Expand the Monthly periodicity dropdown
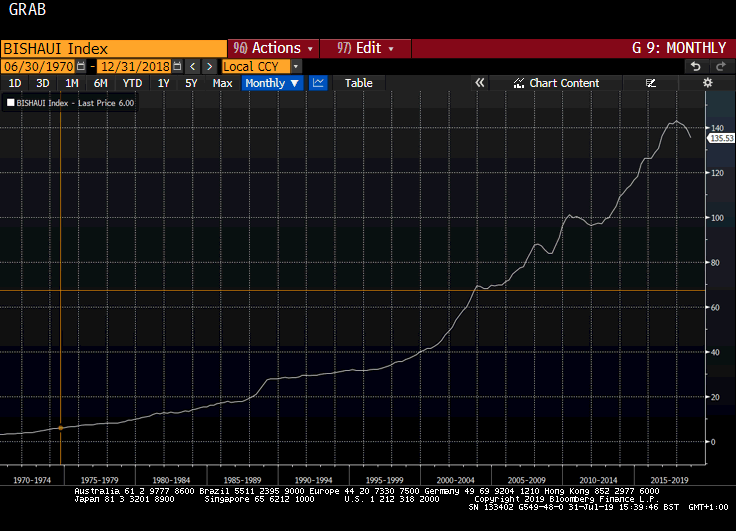Screen dimensions: 736x531 tap(272, 83)
